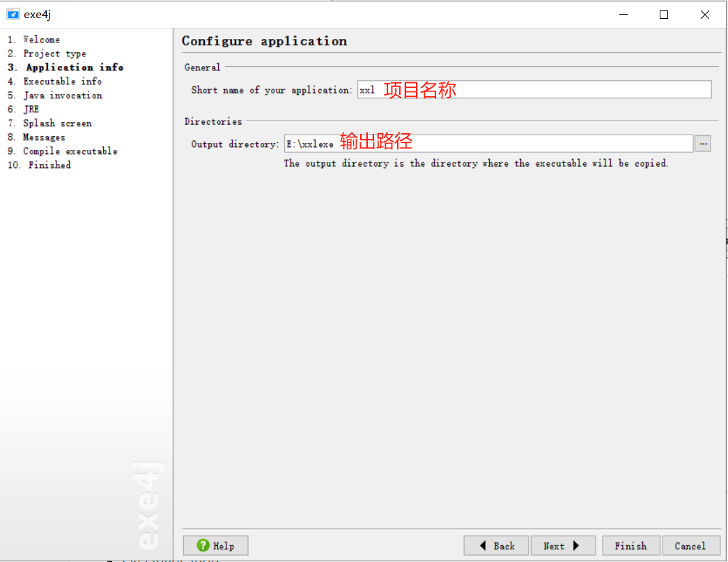Select step 9 Compile executable
Viewport: 728px width, 562px height.
[x=63, y=151]
